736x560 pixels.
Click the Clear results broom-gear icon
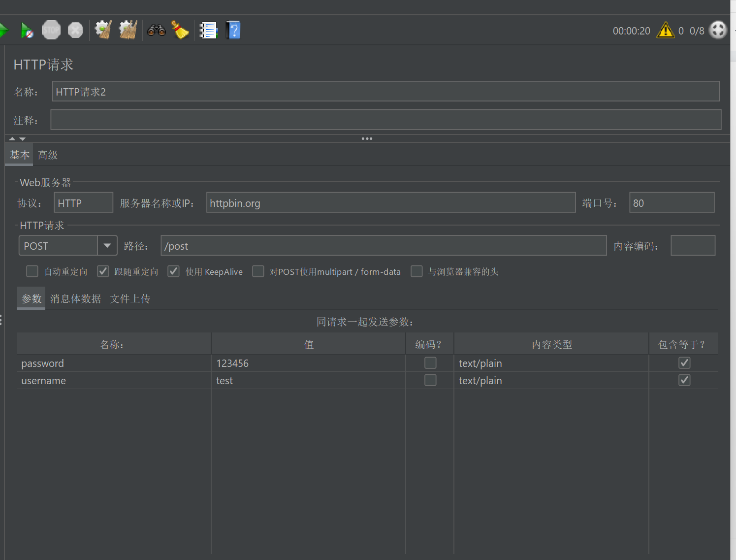point(103,30)
